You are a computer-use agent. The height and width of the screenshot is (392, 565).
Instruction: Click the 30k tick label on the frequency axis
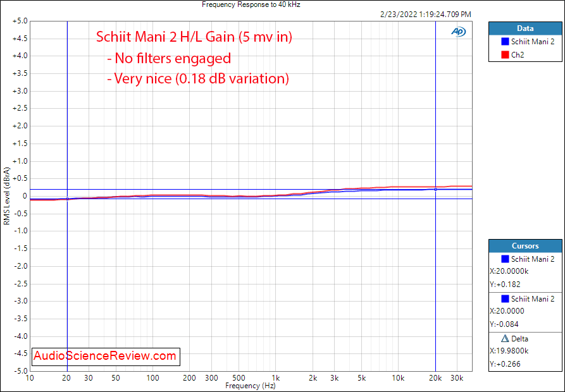coord(457,378)
